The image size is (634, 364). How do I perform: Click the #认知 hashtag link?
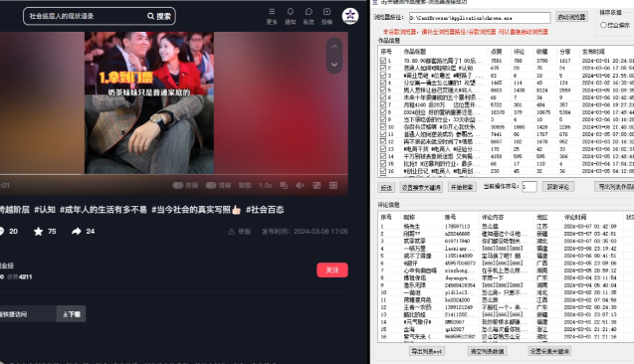[x=45, y=210]
